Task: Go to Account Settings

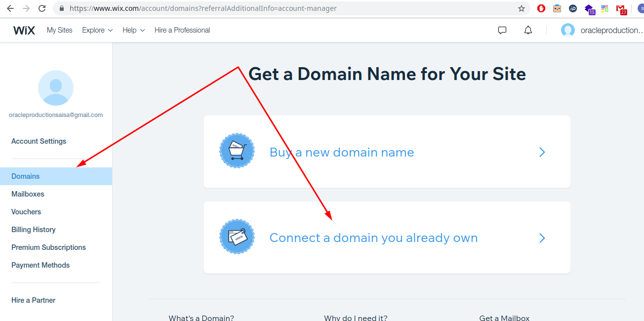Action: (39, 141)
